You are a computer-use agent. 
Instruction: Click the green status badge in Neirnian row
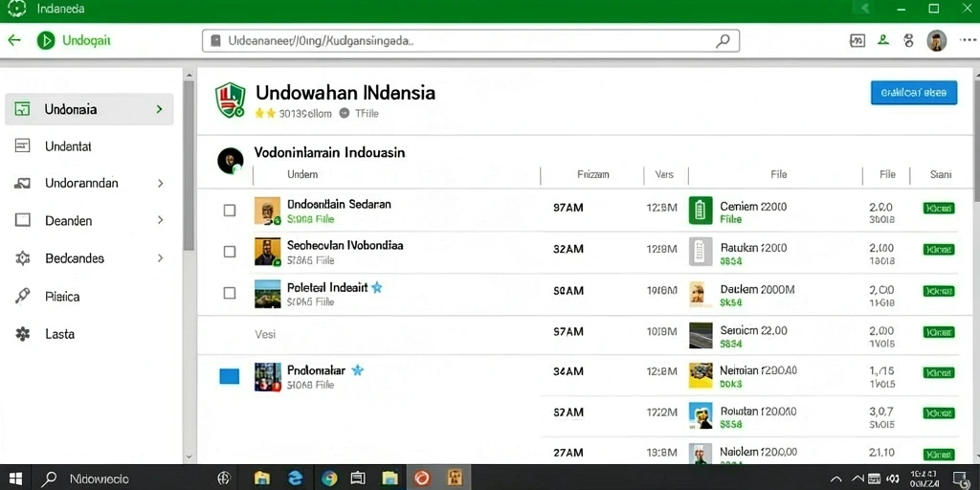click(939, 373)
